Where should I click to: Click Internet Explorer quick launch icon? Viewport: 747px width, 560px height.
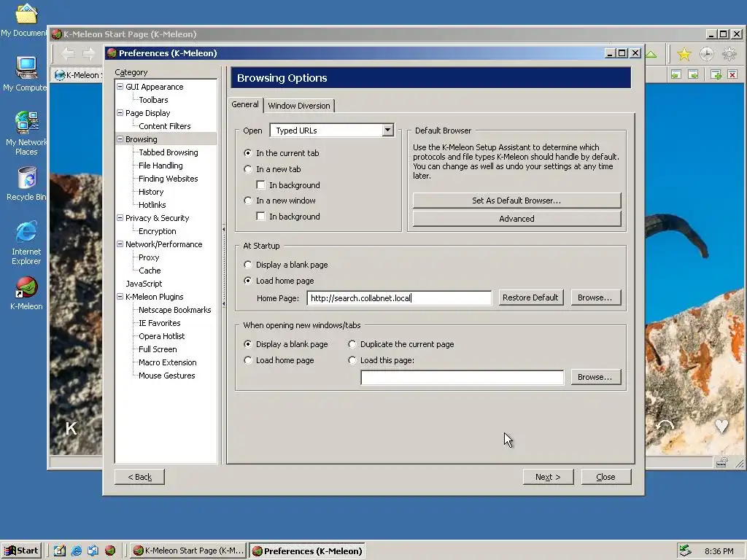(x=76, y=551)
